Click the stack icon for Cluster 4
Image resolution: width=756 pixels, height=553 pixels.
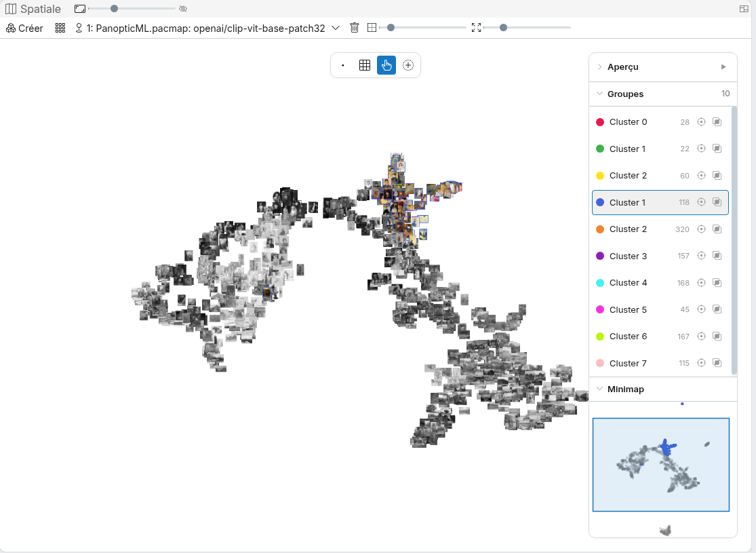click(717, 283)
